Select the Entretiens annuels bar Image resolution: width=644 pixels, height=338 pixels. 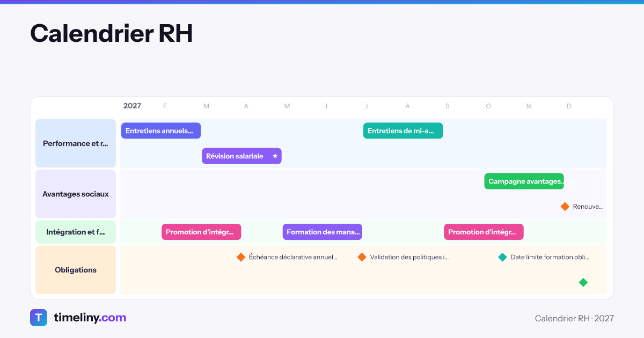pos(161,131)
